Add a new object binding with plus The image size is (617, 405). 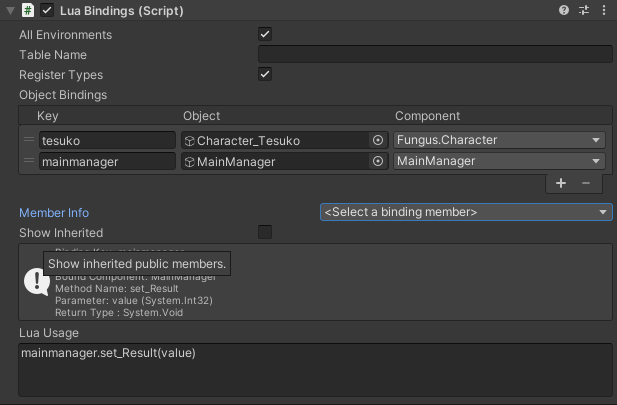coord(561,183)
